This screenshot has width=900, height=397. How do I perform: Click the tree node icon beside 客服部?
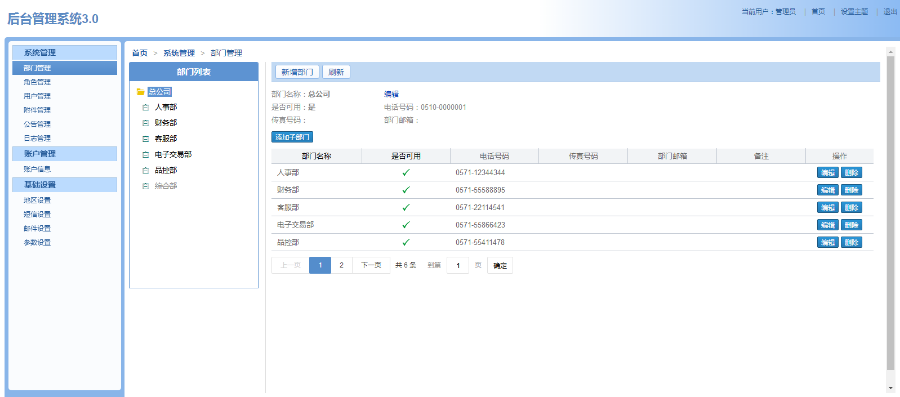[145, 139]
